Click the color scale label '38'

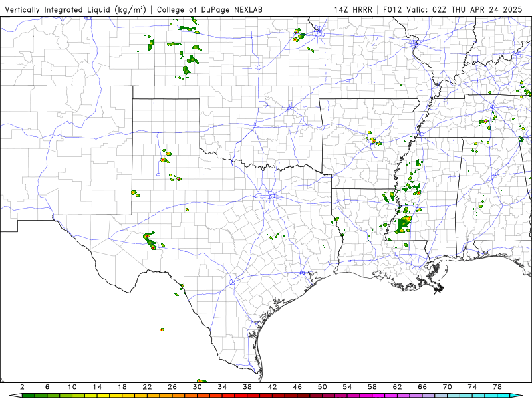247,387
